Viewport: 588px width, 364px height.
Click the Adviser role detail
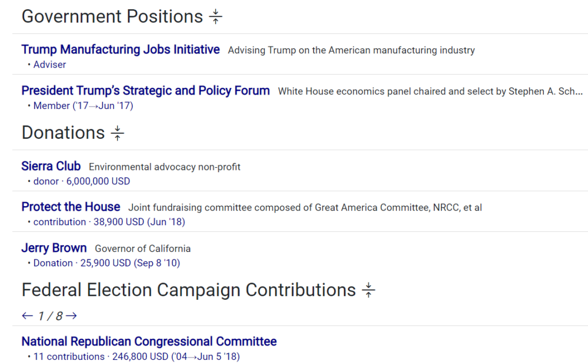pos(49,65)
